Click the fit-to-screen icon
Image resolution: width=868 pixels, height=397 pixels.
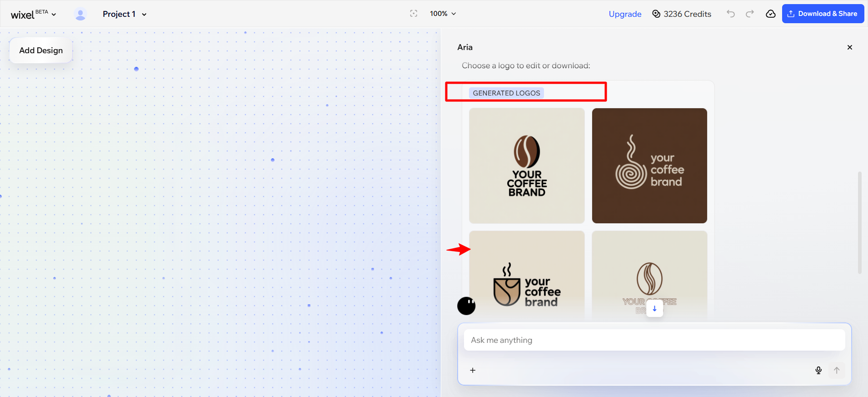414,14
